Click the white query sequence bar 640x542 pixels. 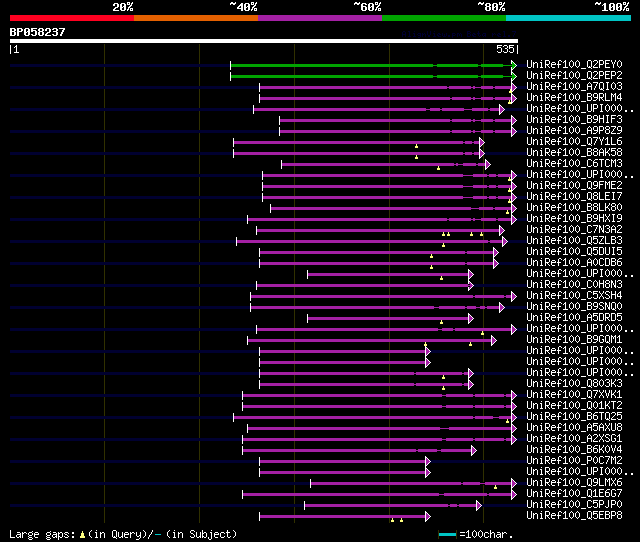[x=264, y=41]
